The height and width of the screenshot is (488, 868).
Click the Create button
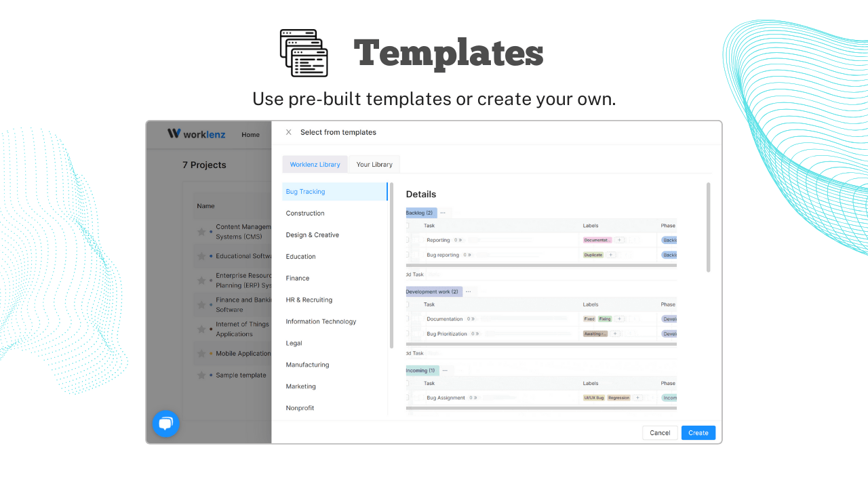coord(698,432)
